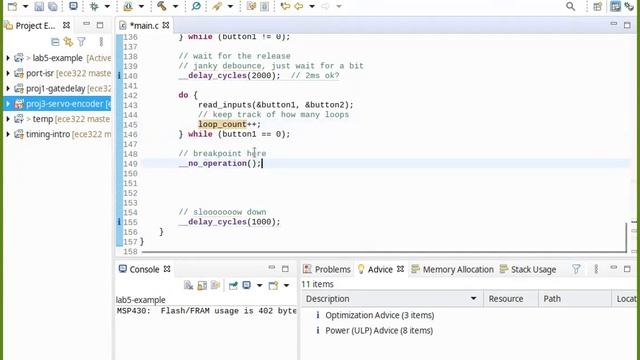Go to last edit location icon
Image resolution: width=640 pixels, height=360 pixels.
285,6
